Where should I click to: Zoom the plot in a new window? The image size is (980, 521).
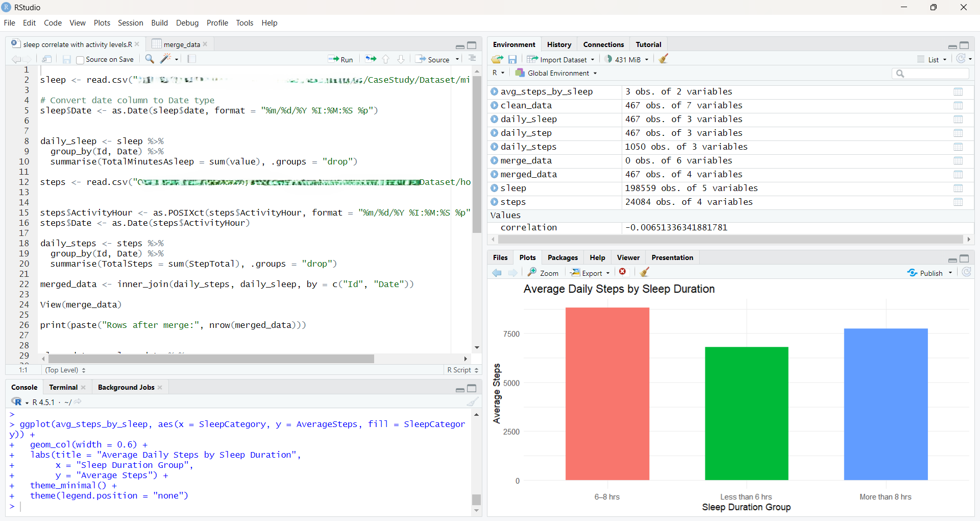(543, 273)
